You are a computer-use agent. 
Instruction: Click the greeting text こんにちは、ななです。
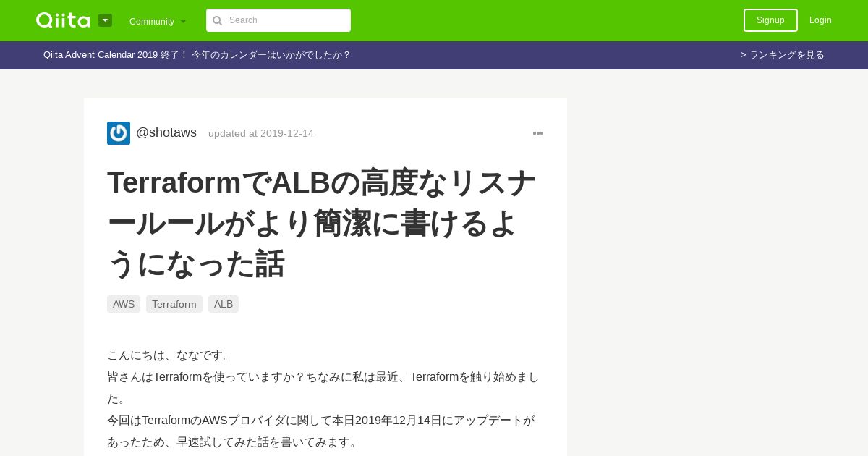click(170, 355)
